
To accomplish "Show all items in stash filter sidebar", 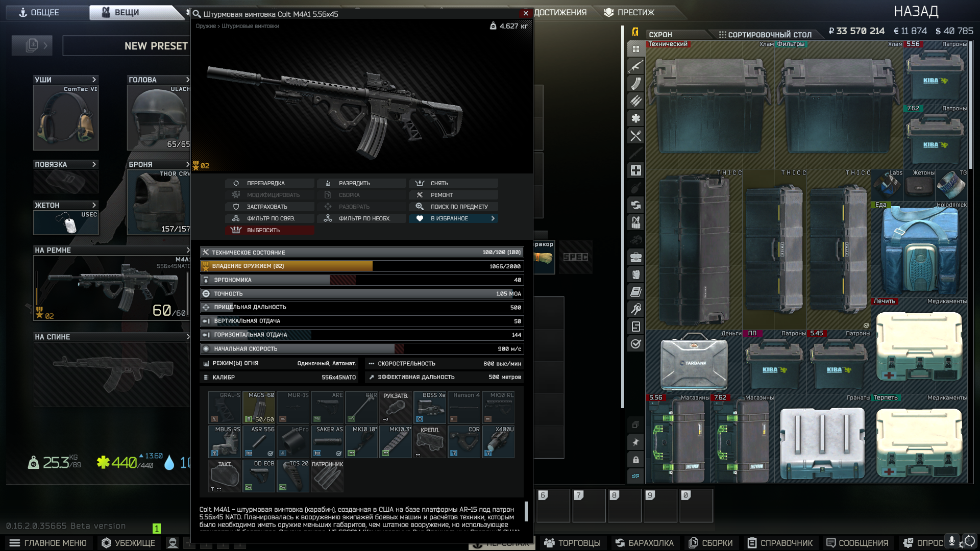I will click(635, 49).
